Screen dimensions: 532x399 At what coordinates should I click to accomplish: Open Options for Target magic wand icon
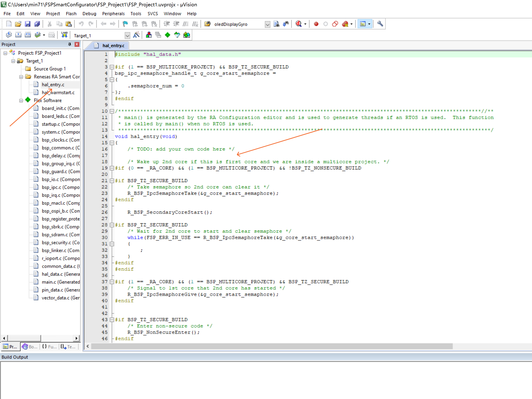coord(136,35)
